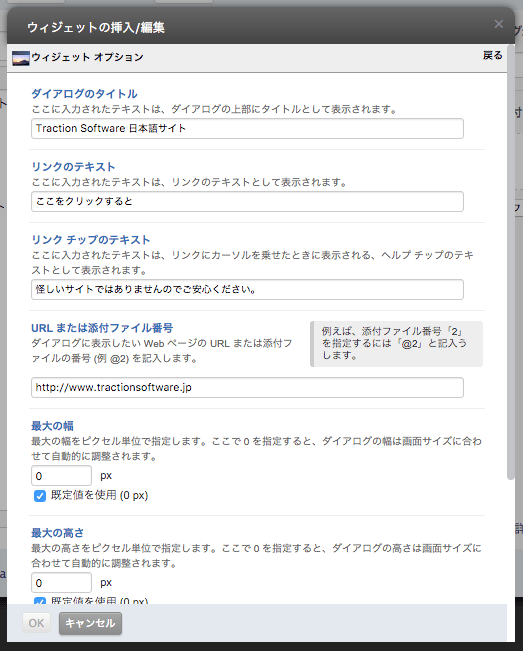Click the maximum width pixel field
Screen dimensions: 523x651
pyautogui.click(x=61, y=475)
